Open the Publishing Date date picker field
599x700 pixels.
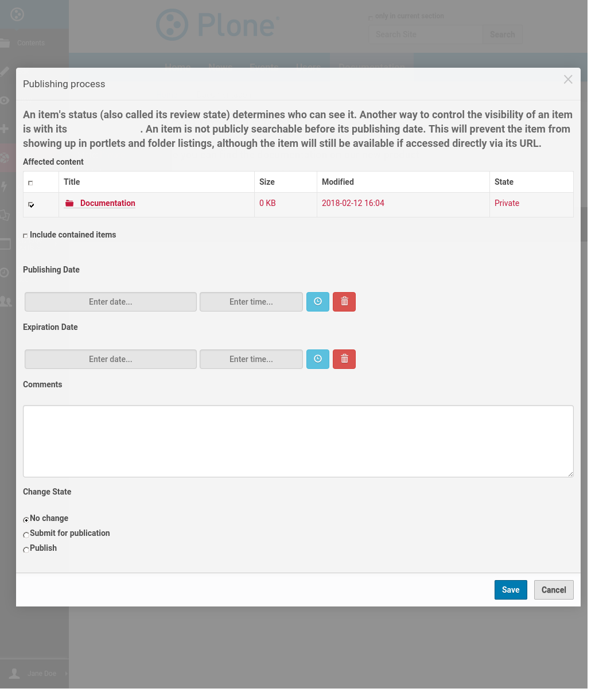(x=111, y=302)
